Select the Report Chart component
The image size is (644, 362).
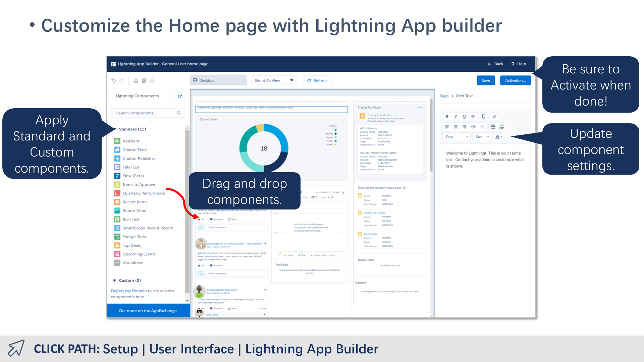130,211
